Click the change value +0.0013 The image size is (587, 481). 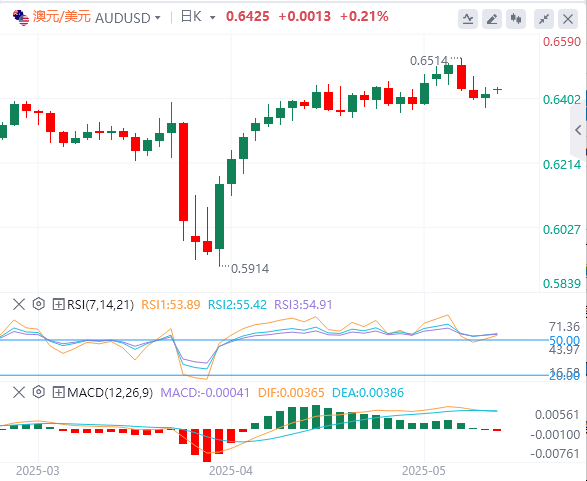(x=305, y=16)
